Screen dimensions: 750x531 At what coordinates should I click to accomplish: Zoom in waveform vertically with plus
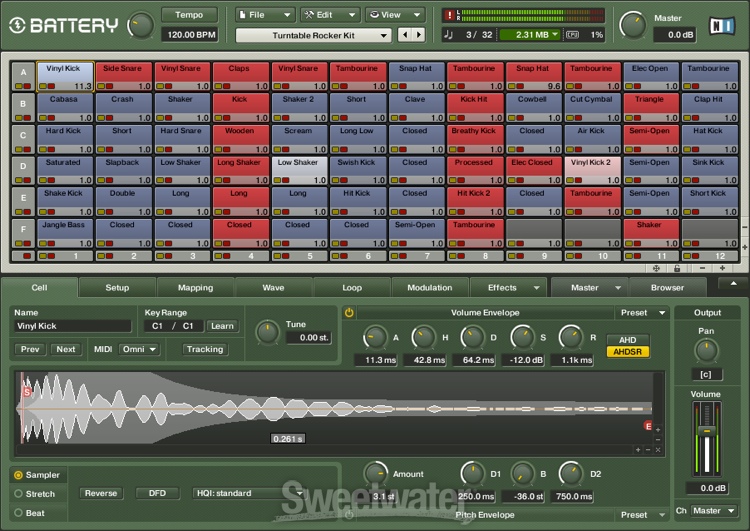pos(658,430)
